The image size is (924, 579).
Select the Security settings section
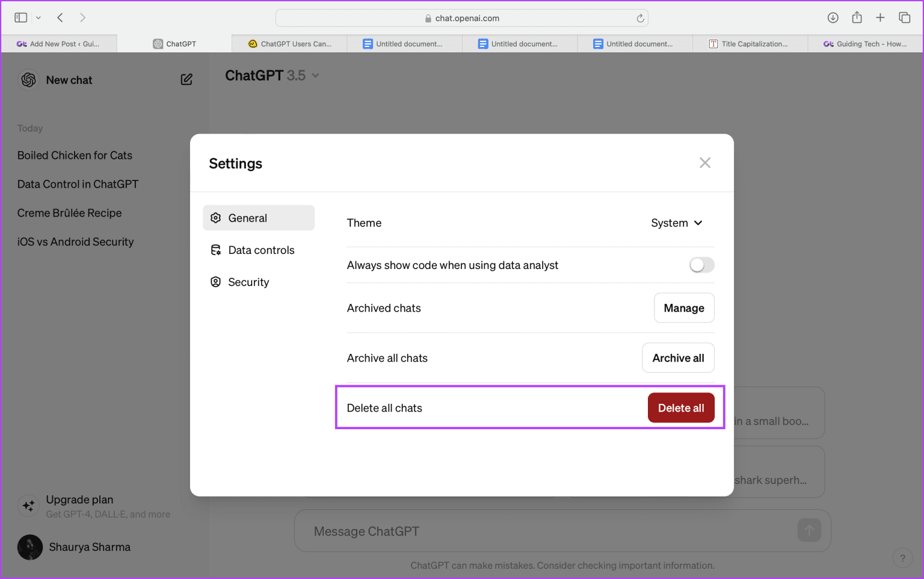pos(248,282)
